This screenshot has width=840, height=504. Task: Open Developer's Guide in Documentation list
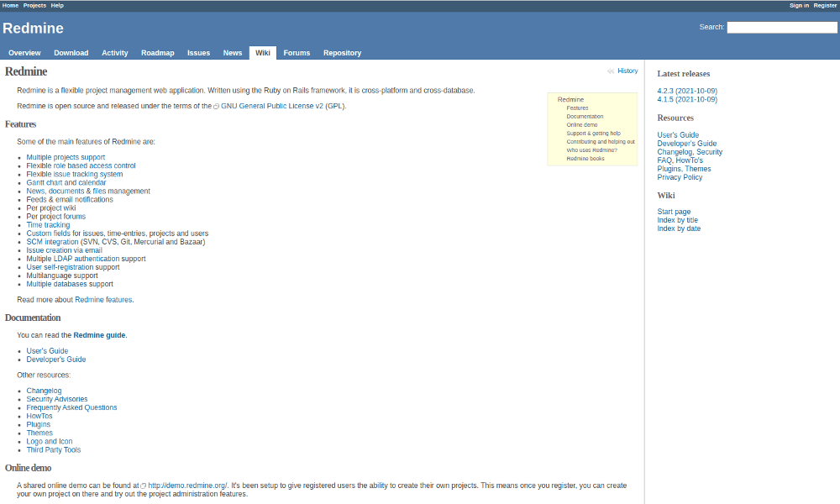coord(56,360)
